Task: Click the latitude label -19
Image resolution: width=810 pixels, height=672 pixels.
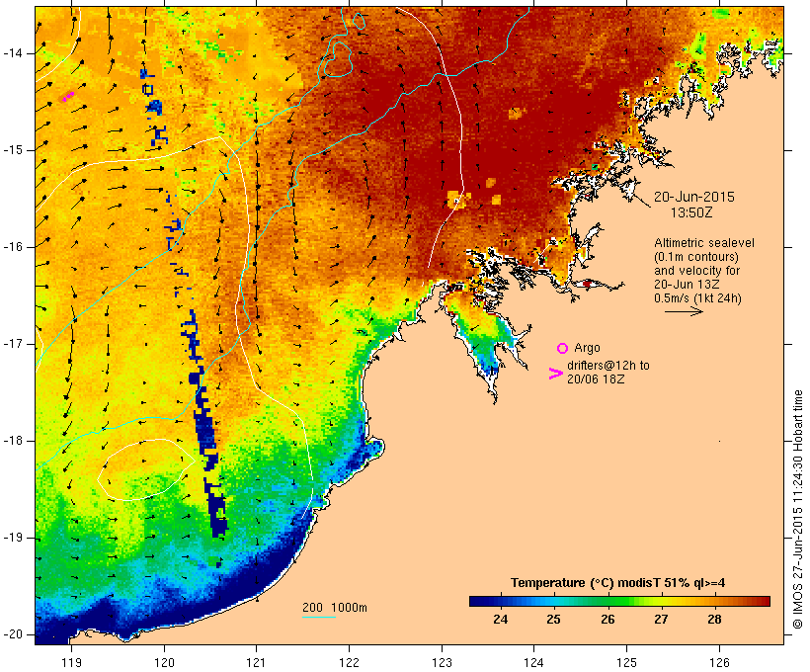Action: pyautogui.click(x=12, y=538)
